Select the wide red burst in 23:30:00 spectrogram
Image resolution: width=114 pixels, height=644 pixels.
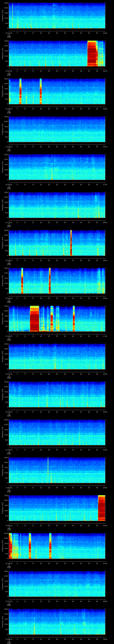click(35, 318)
